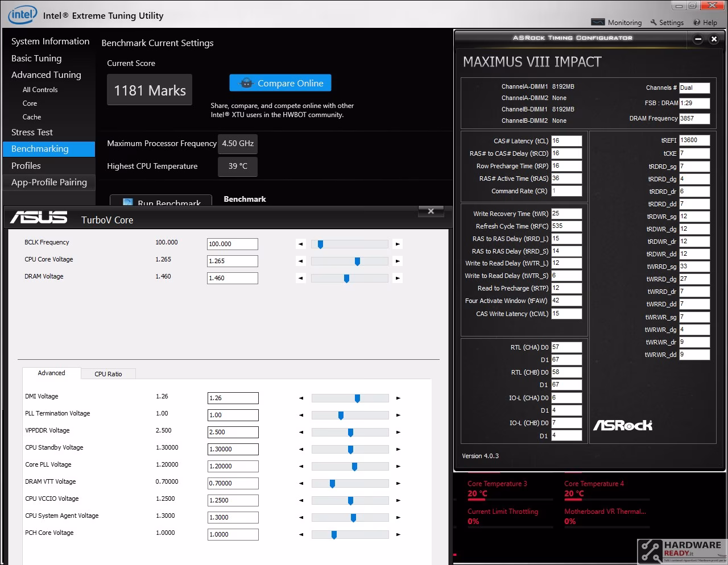Click the Run Benchmark button
The image size is (728, 565).
pos(161,200)
